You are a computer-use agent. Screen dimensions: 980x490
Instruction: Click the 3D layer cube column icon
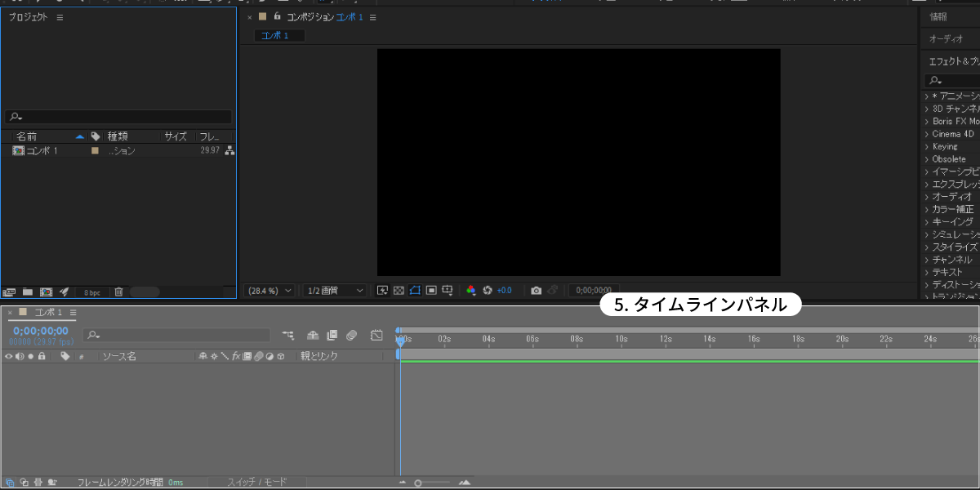[x=279, y=357]
